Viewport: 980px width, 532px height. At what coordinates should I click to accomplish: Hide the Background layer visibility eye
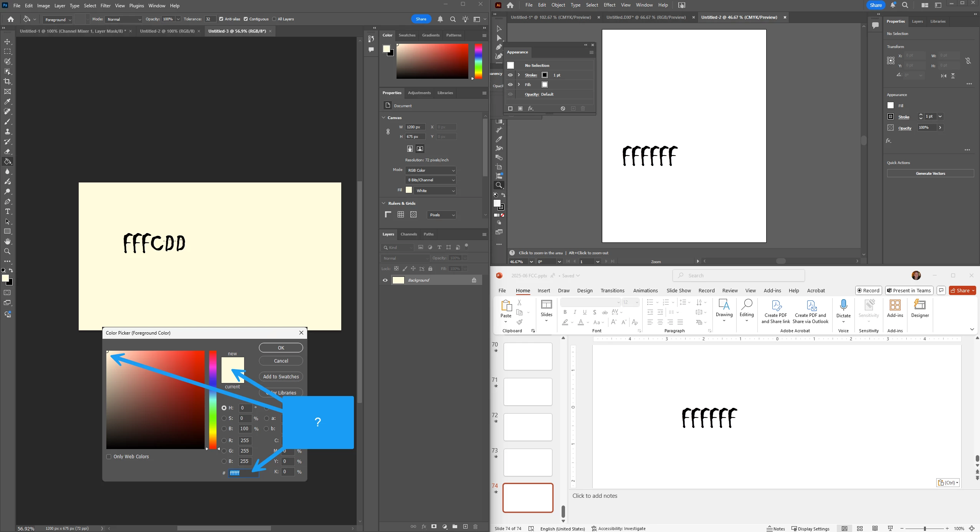(x=385, y=280)
